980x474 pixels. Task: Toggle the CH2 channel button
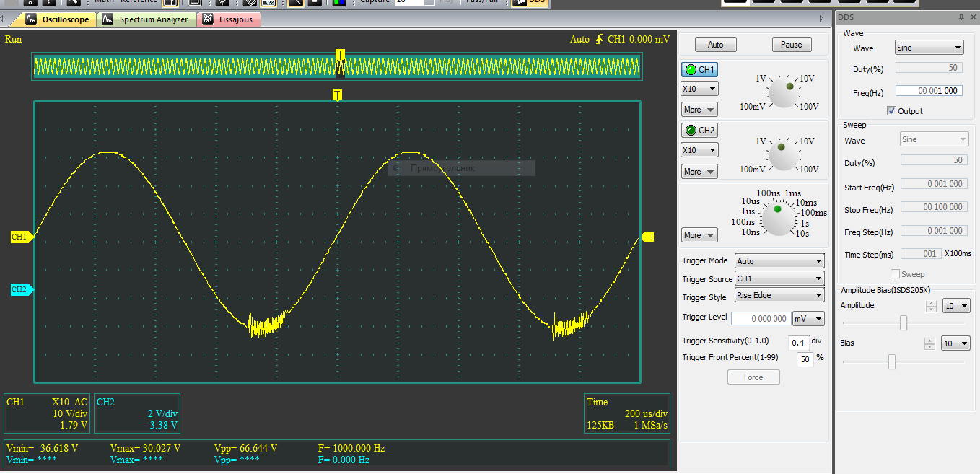(x=699, y=131)
